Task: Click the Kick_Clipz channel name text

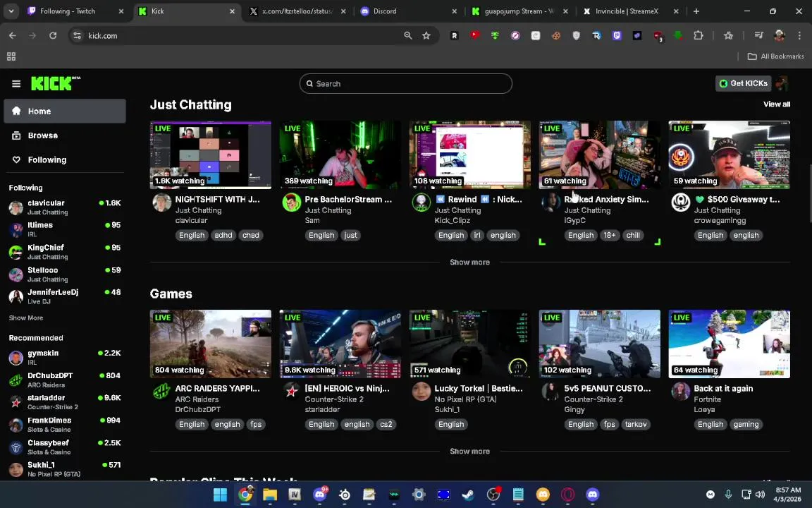Action: point(452,220)
